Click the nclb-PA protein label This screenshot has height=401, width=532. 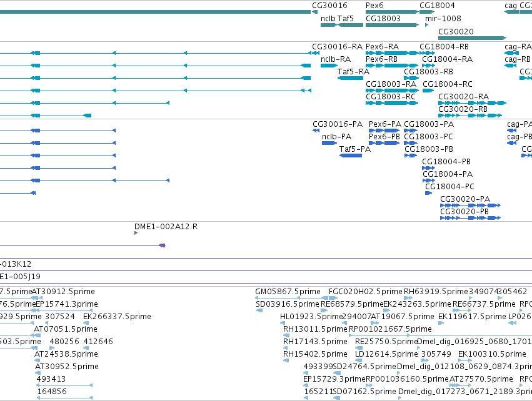[336, 137]
